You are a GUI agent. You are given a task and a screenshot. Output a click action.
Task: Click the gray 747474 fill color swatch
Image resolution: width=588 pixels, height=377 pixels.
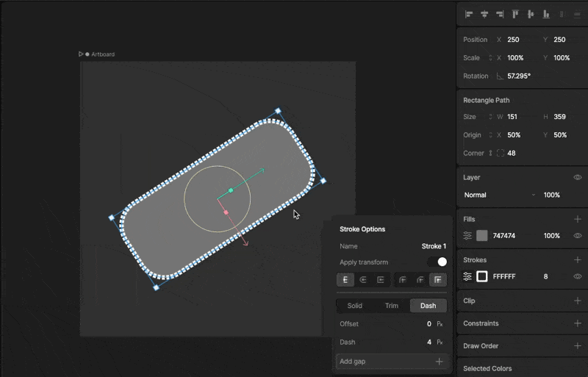click(482, 236)
